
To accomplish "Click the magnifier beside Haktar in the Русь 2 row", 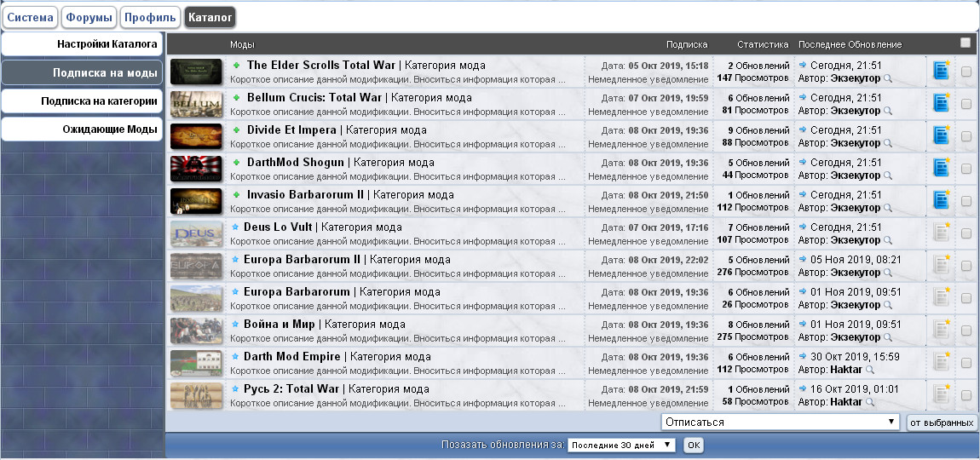I will 870,402.
